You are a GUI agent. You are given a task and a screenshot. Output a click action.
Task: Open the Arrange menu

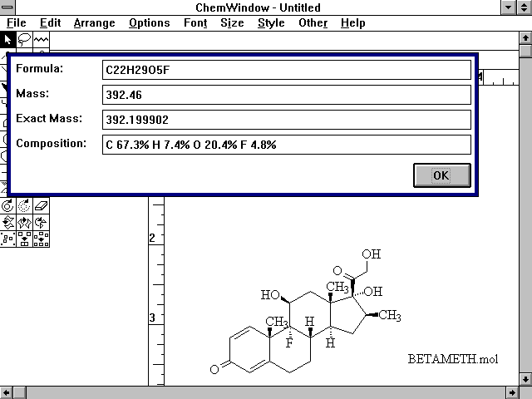(94, 23)
